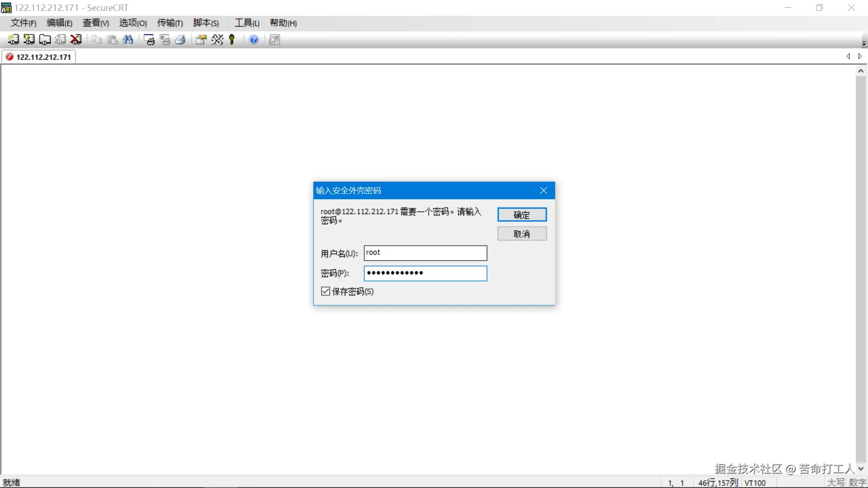The image size is (868, 488).
Task: Open Session Options toolbar icon
Action: pyautogui.click(x=201, y=40)
